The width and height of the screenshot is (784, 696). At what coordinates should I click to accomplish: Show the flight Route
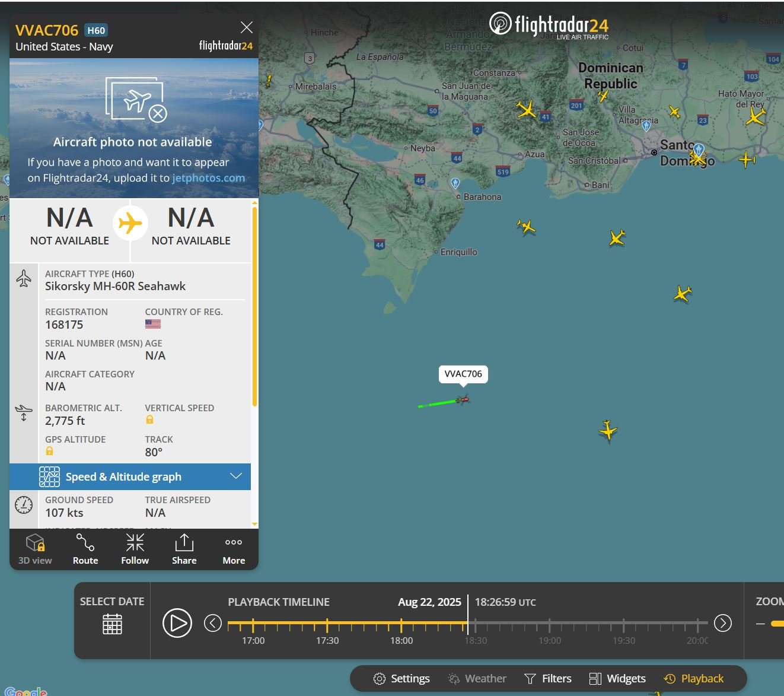tap(85, 549)
